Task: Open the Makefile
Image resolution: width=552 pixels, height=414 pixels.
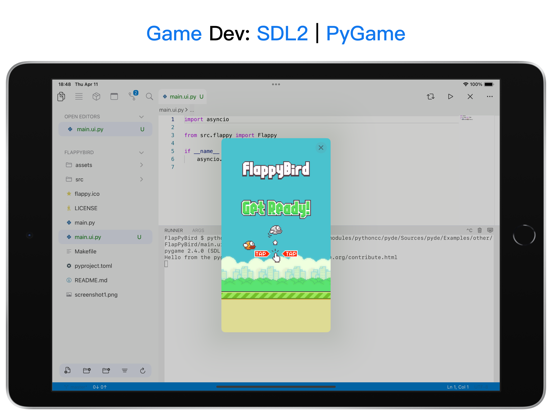Action: [105, 251]
